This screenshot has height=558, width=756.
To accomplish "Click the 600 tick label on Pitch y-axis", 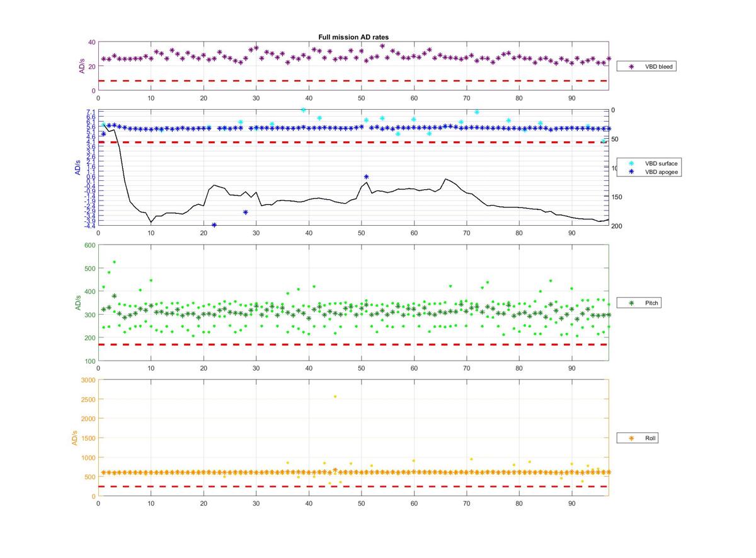I will coord(89,245).
